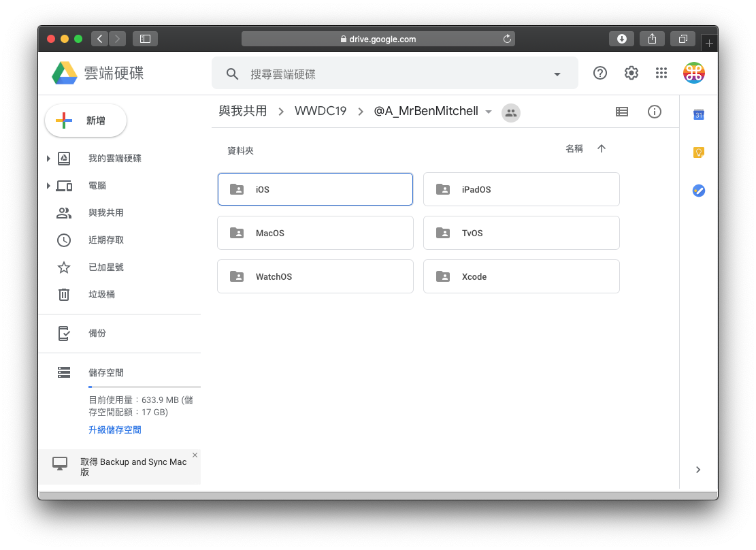Open 垃圾桶 in sidebar
Screen dimensions: 756x550
tap(102, 294)
